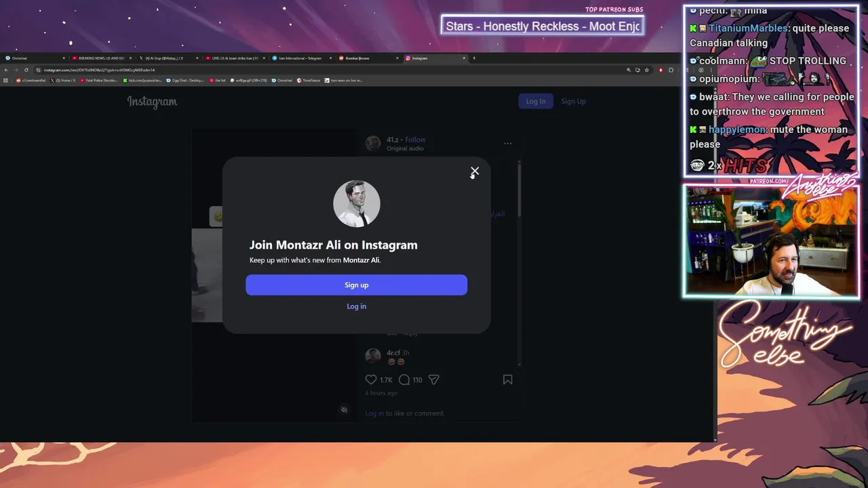Screen dimensions: 868x488
Task: Like the reel with heart icon
Action: [371, 380]
